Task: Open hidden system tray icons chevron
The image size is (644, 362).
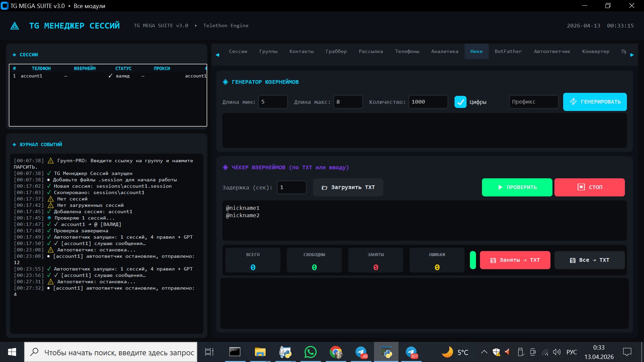Action: coord(484,352)
